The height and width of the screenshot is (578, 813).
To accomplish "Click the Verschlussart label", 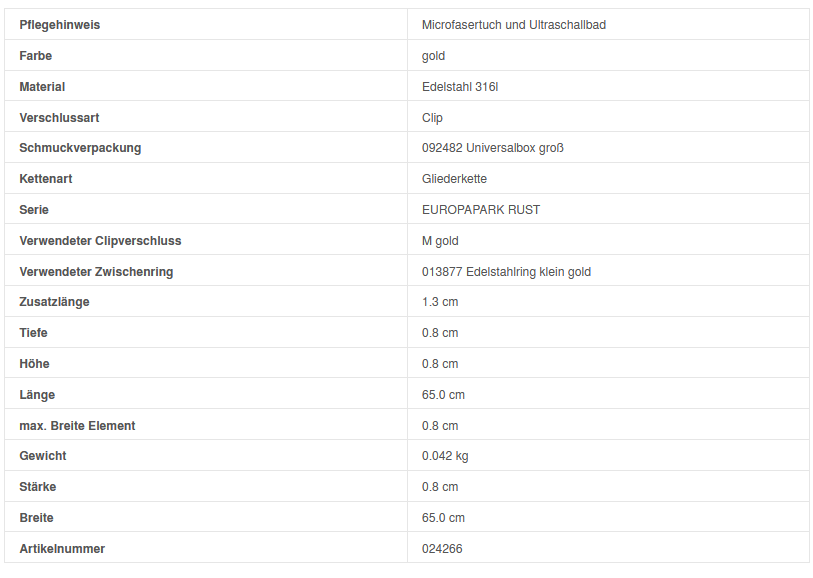I will [59, 118].
